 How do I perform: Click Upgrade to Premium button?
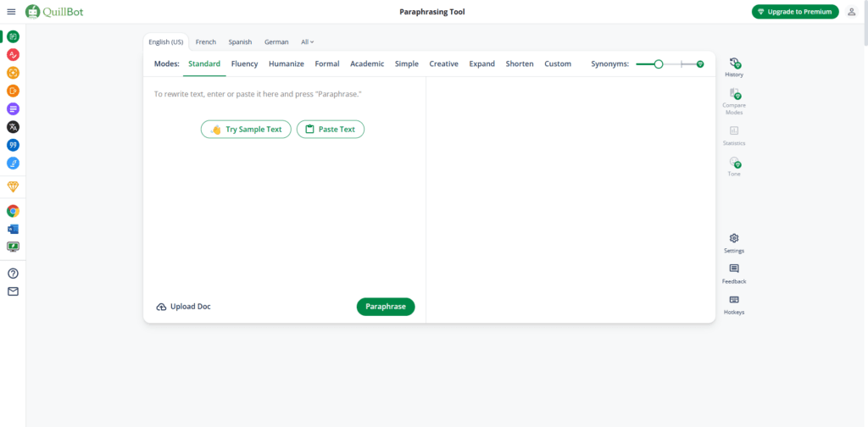795,12
